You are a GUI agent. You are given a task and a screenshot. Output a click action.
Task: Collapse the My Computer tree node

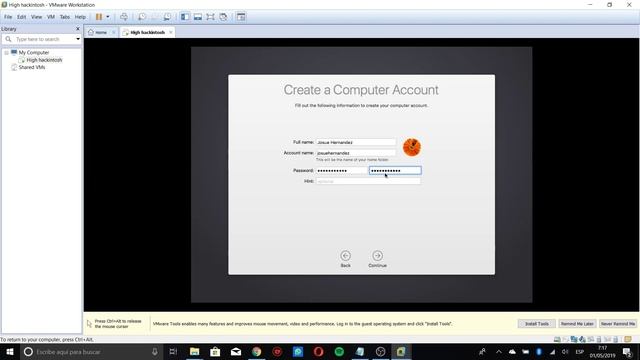[7, 53]
